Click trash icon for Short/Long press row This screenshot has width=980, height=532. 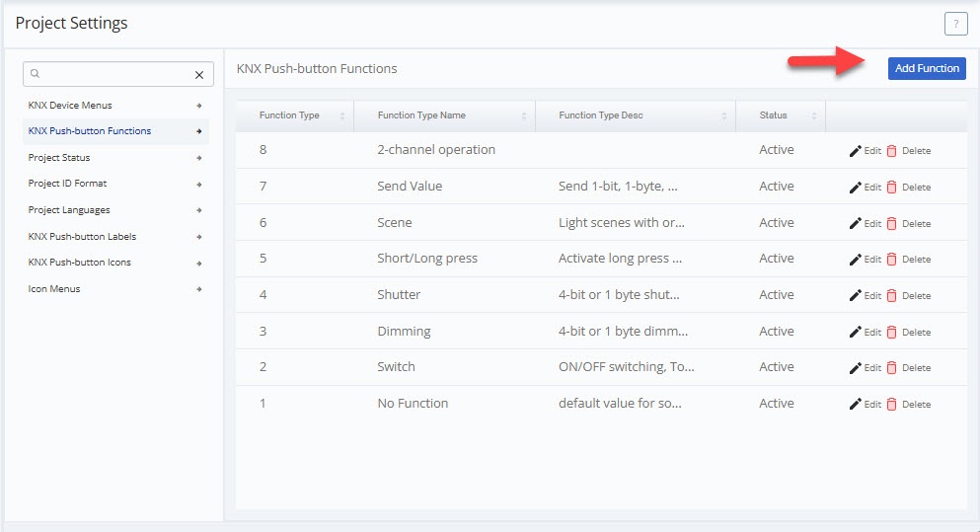tap(892, 259)
